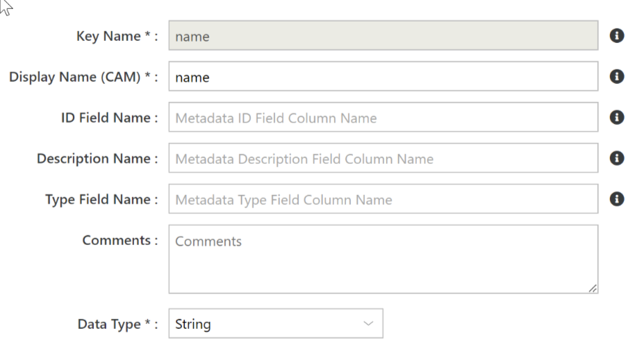Click the Metadata Description Field Column Name input
Image resolution: width=644 pixels, height=340 pixels.
click(x=383, y=158)
